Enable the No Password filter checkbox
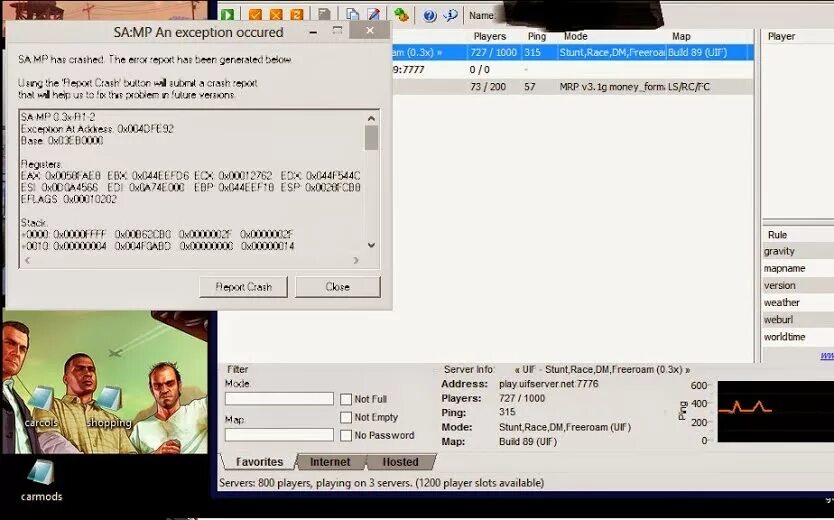Screen dimensions: 834x520 (x=346, y=435)
